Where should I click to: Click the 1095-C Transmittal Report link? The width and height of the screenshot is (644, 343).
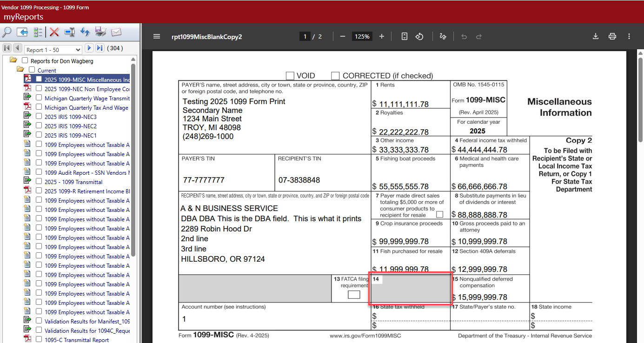coord(77,340)
